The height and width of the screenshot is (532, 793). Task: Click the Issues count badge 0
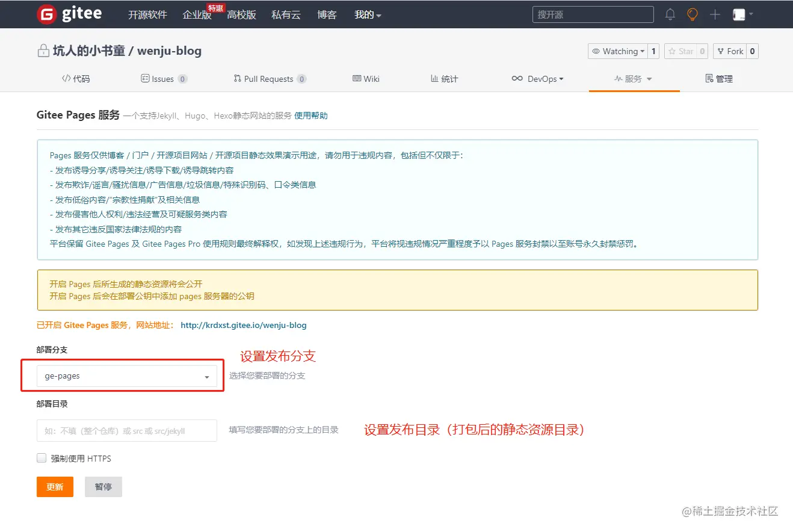pyautogui.click(x=182, y=79)
